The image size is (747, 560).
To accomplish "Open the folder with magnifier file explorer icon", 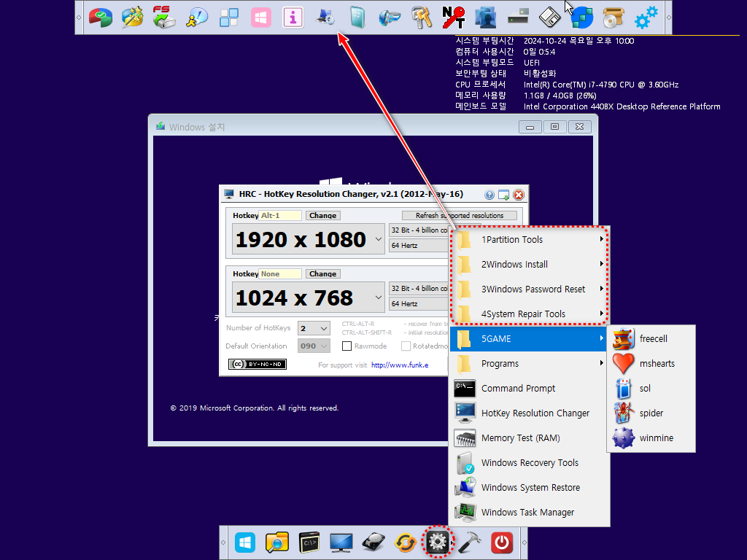I will 276,542.
